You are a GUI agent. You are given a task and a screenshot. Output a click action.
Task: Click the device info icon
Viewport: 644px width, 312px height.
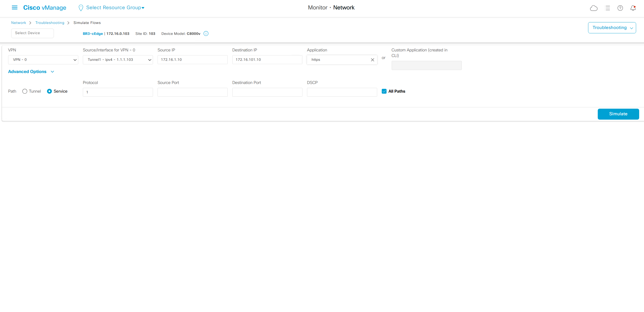(x=206, y=34)
